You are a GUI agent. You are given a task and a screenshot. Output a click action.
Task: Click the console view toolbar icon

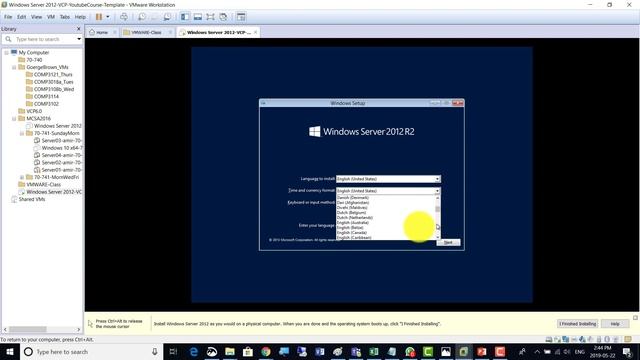tap(241, 17)
